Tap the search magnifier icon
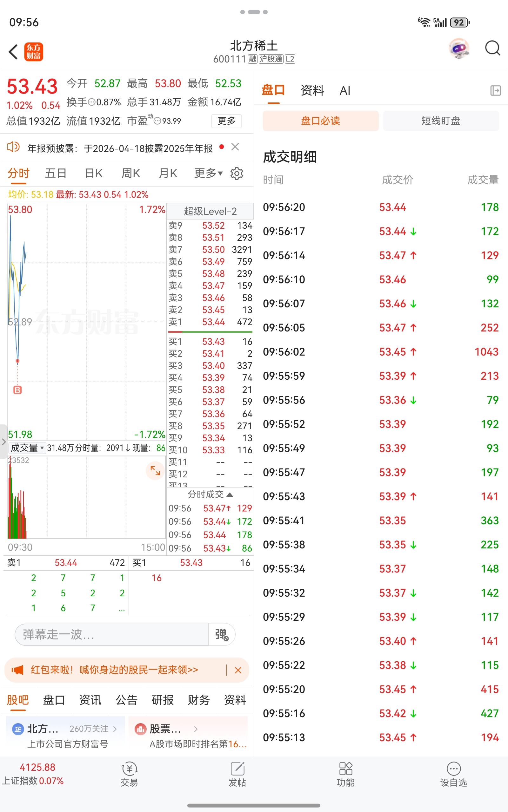This screenshot has height=812, width=508. coord(492,48)
